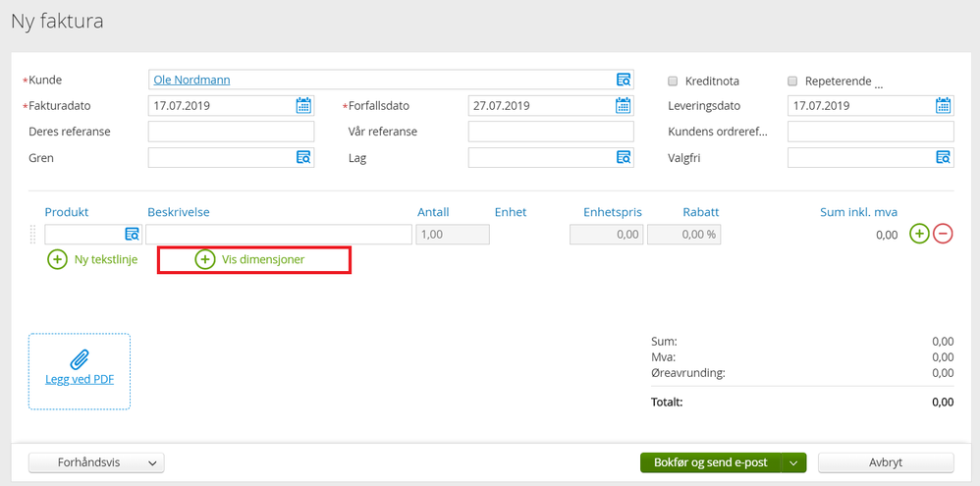Click the Kundens ordreref input field
Screen dimensions: 980x486
[x=871, y=132]
